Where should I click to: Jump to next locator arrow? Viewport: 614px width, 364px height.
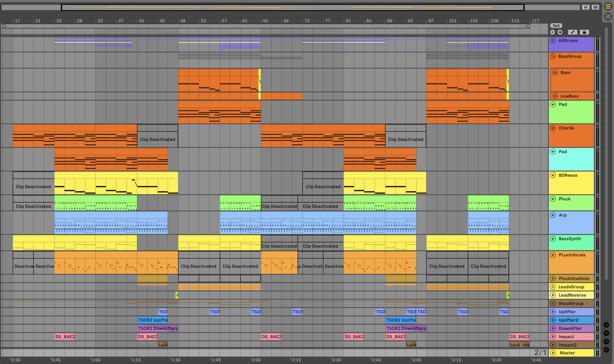pos(560,32)
